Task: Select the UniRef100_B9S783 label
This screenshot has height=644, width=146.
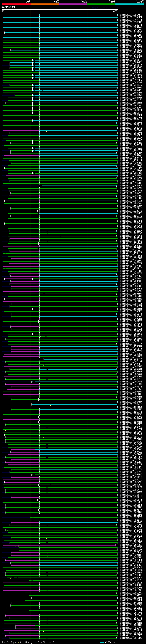Action: tap(131, 183)
